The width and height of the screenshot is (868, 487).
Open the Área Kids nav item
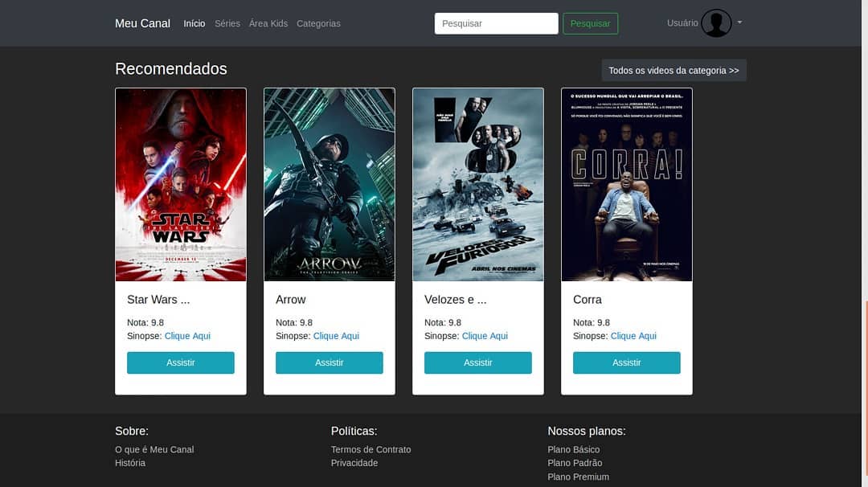268,23
